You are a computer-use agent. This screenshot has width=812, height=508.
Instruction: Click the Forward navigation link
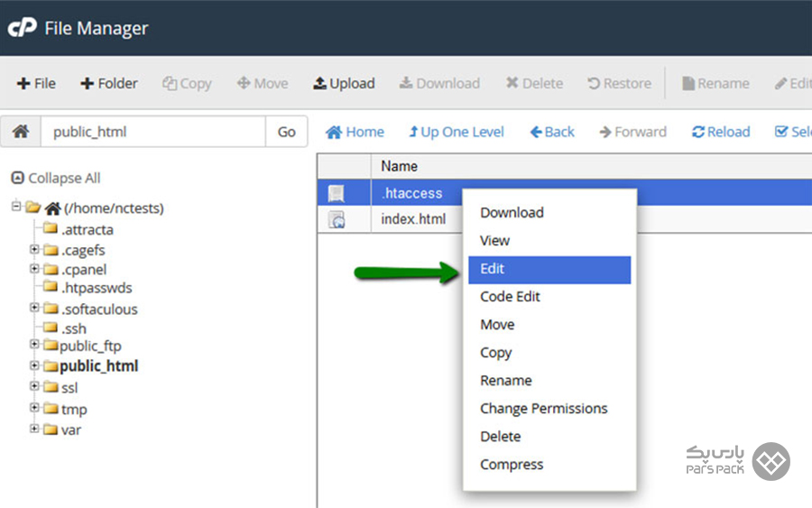(x=632, y=132)
